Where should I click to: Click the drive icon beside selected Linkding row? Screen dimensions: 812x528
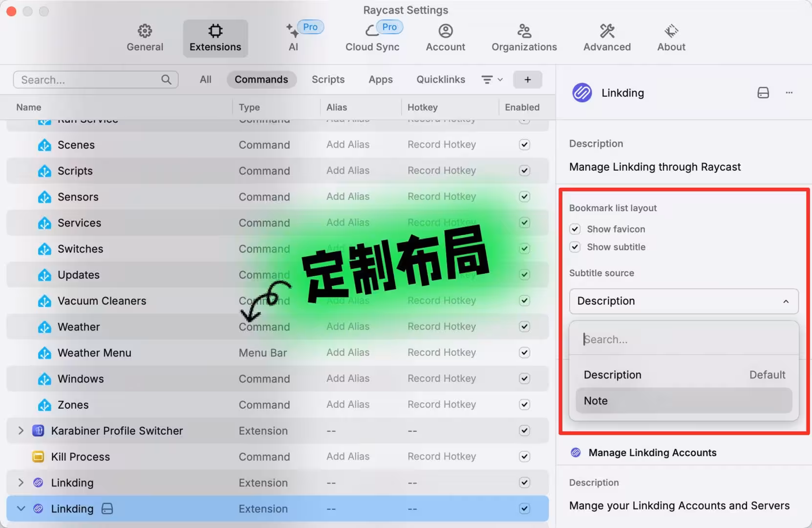click(107, 509)
